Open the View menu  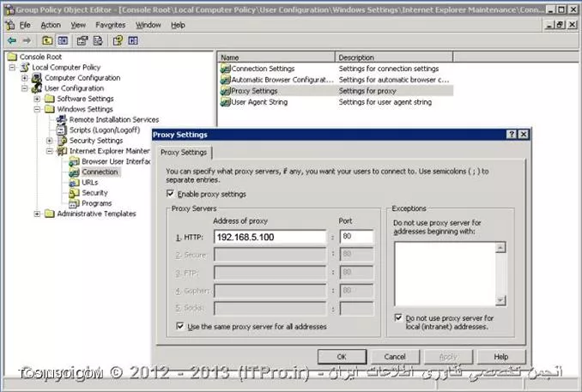(78, 25)
